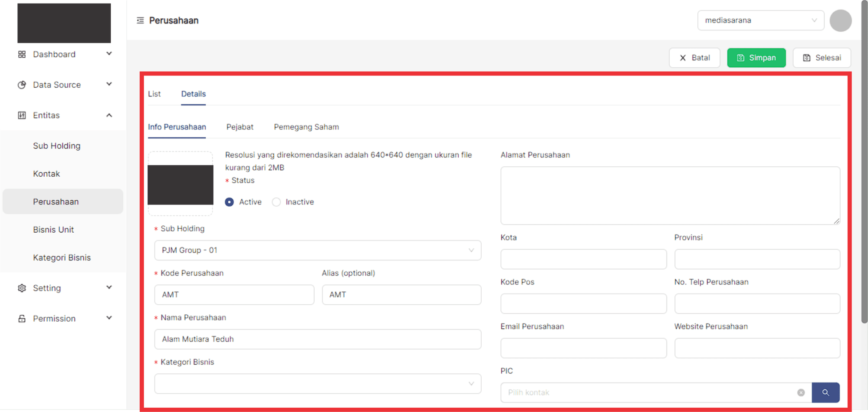Click the Dashboard grid icon in sidebar

pyautogui.click(x=22, y=54)
